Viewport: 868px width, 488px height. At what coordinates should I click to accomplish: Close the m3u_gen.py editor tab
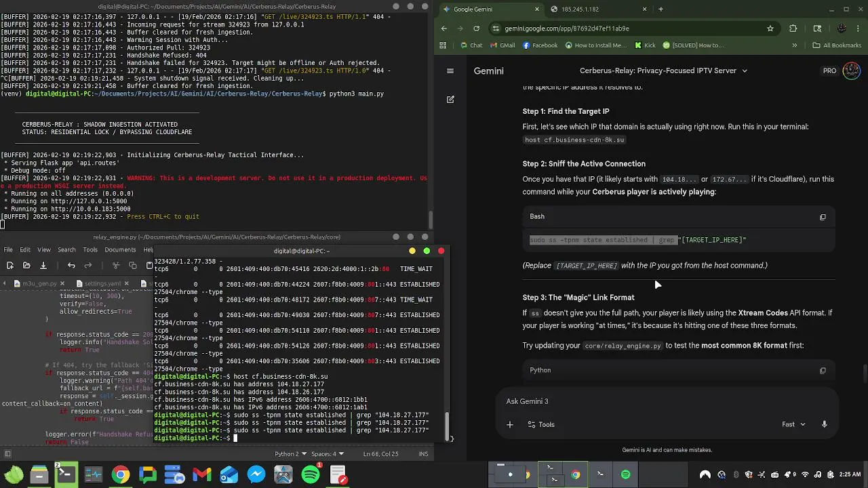pyautogui.click(x=62, y=283)
